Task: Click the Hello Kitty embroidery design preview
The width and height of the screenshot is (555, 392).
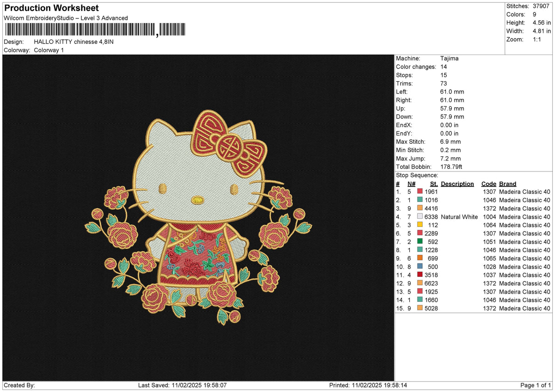Action: [198, 217]
